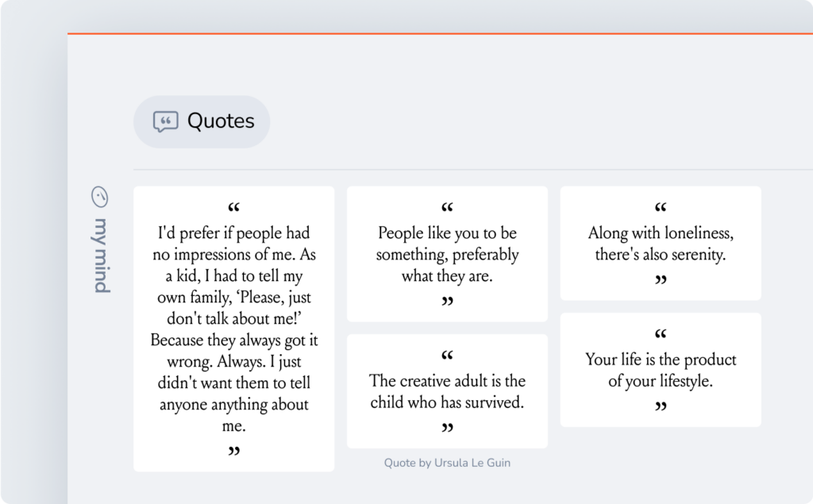Click the 'Quote by Ursula Le Guin' caption

click(447, 463)
